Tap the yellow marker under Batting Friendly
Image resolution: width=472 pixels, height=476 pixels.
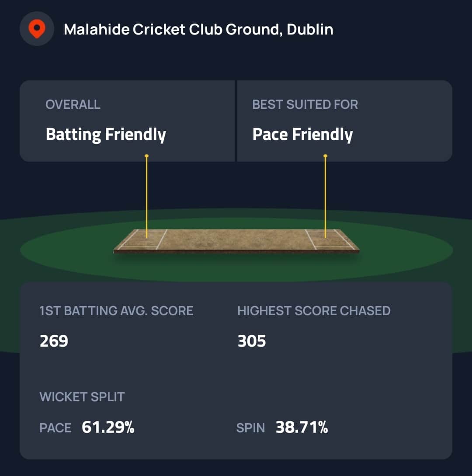point(146,156)
